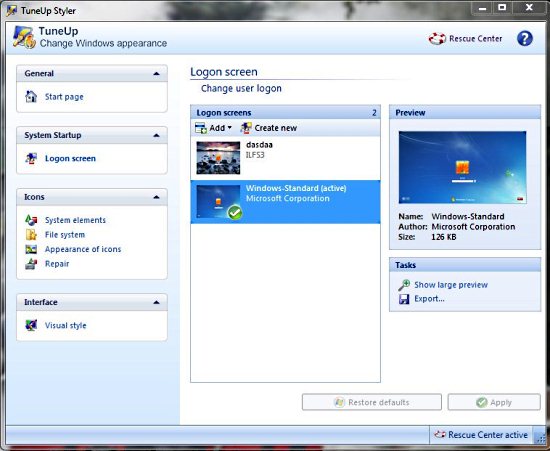Image resolution: width=550 pixels, height=451 pixels.
Task: Collapse the System Startup section
Action: click(x=156, y=135)
